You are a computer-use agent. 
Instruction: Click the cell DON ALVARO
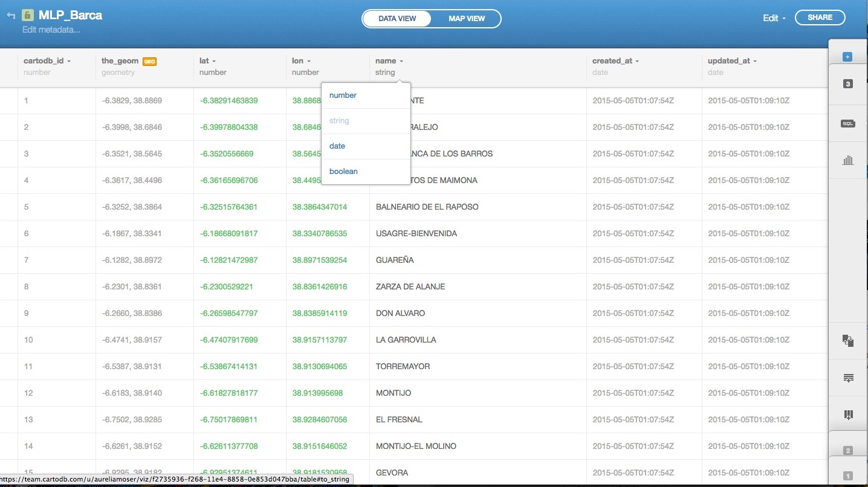click(x=400, y=314)
